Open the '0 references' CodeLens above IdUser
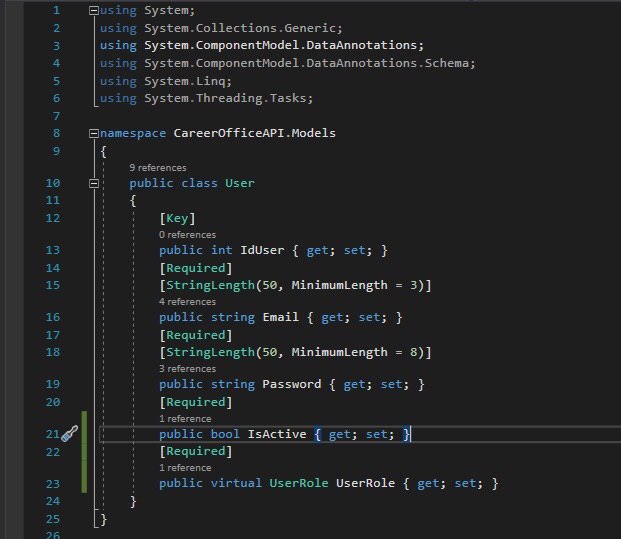 click(x=187, y=235)
